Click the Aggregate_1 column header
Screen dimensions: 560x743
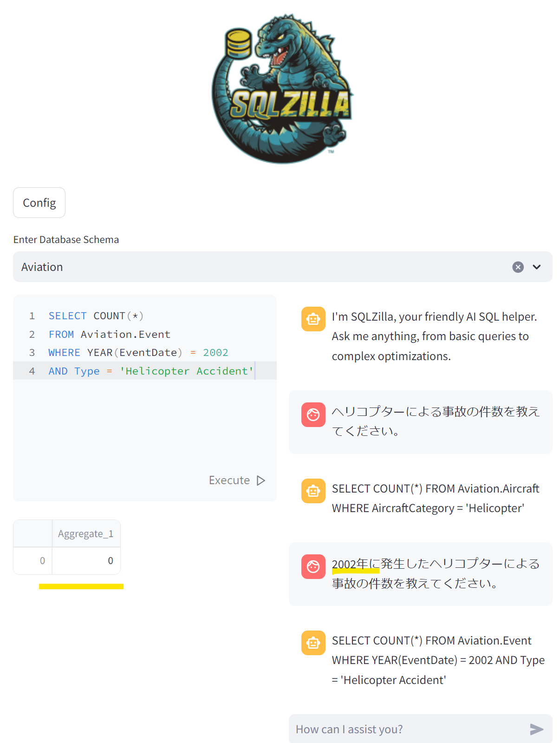[x=86, y=533]
